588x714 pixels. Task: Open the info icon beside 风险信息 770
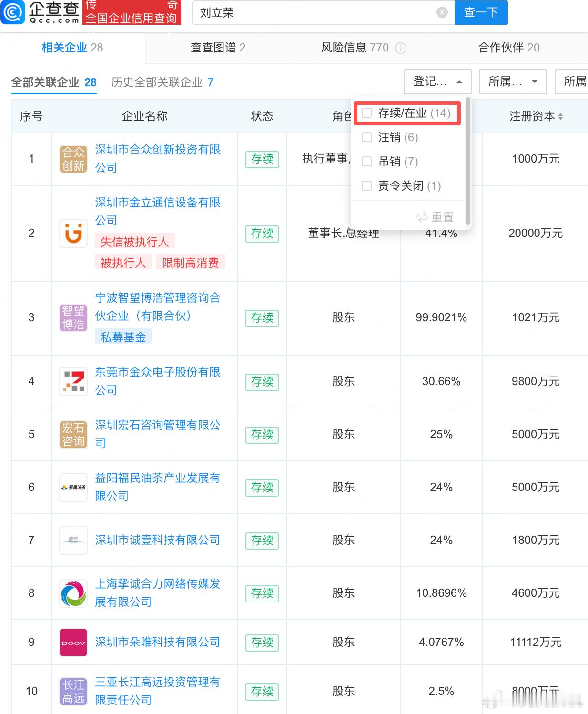[401, 48]
